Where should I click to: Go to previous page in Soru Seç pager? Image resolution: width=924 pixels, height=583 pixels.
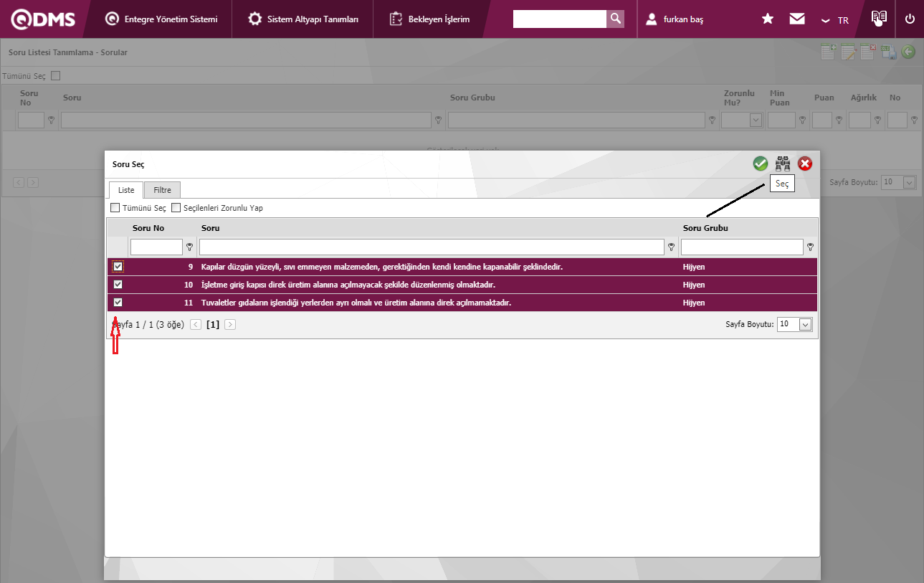(196, 325)
